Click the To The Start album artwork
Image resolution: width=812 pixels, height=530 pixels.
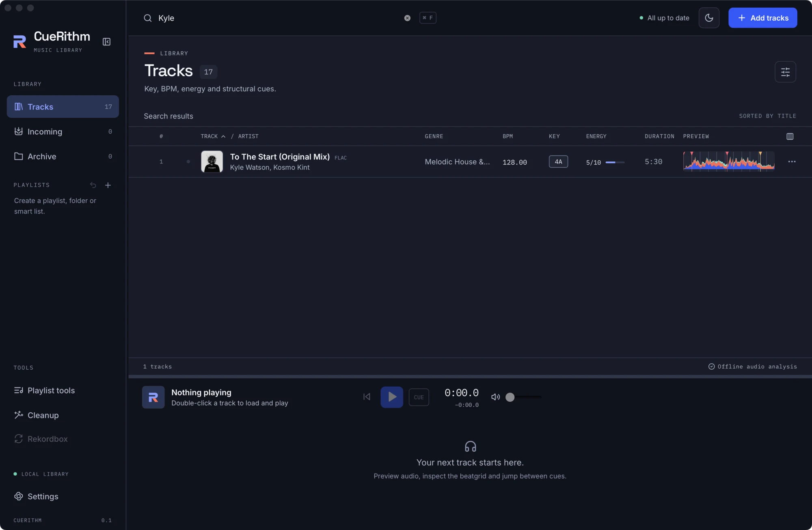[x=212, y=162]
